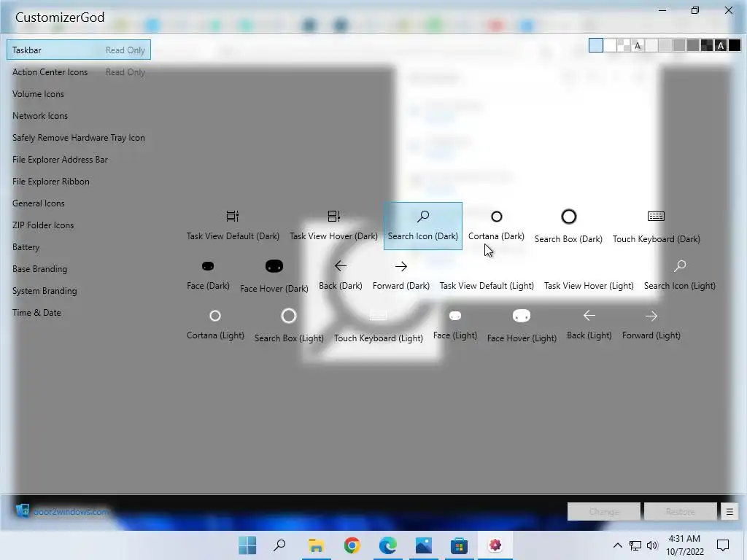Switch to Volume Icons category
The image size is (747, 560).
pyautogui.click(x=79, y=94)
